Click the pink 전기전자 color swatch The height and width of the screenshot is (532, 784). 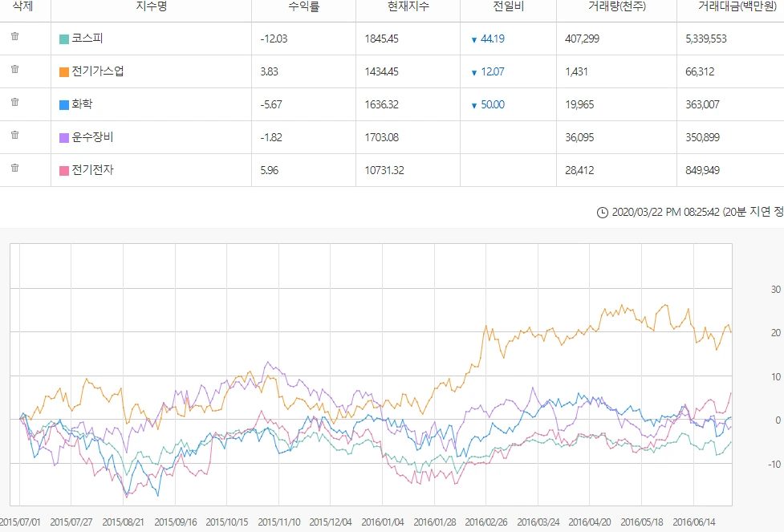(64, 171)
